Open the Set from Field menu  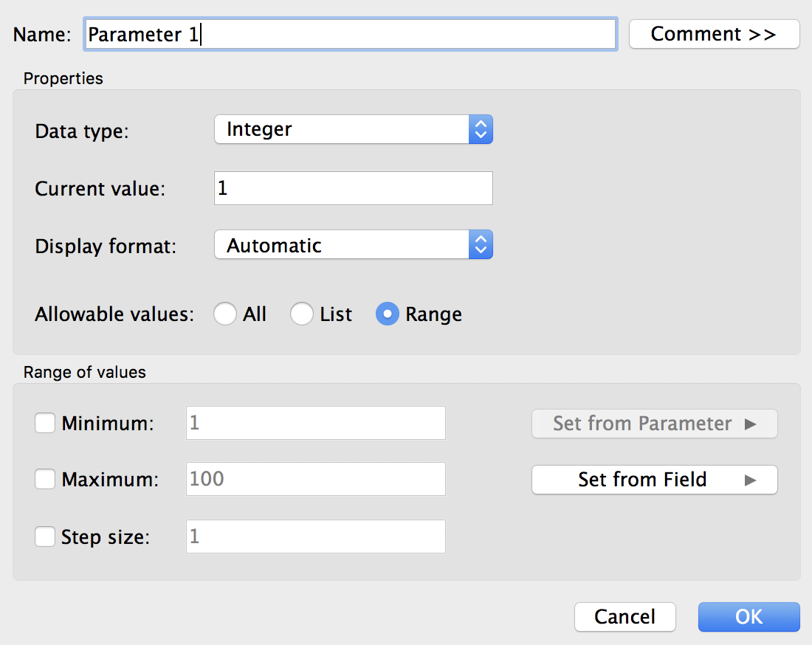[x=655, y=480]
